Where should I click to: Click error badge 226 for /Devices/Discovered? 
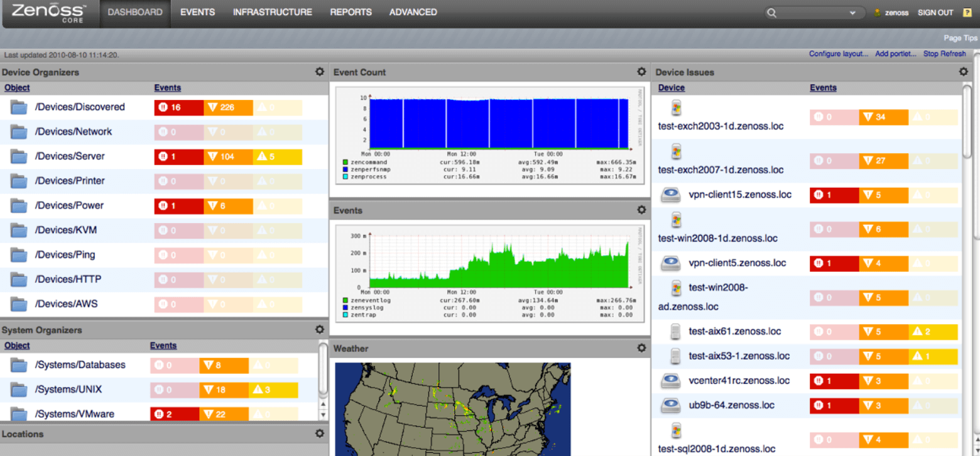click(228, 107)
